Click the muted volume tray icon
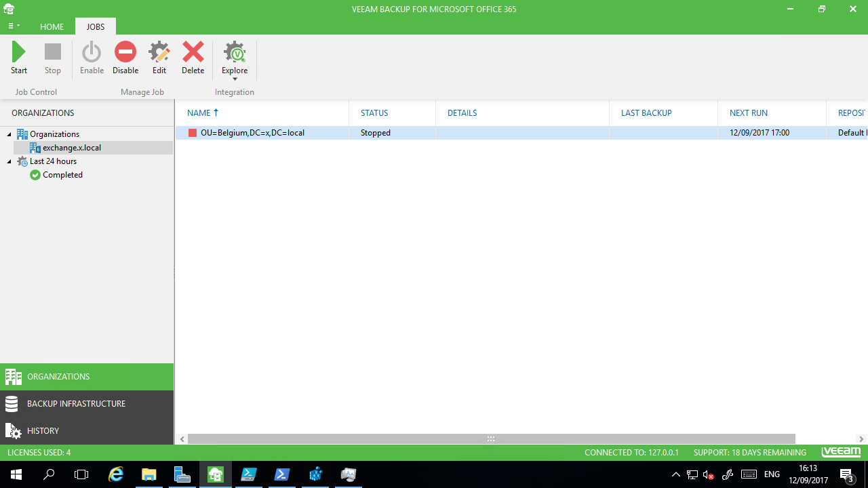 [709, 474]
